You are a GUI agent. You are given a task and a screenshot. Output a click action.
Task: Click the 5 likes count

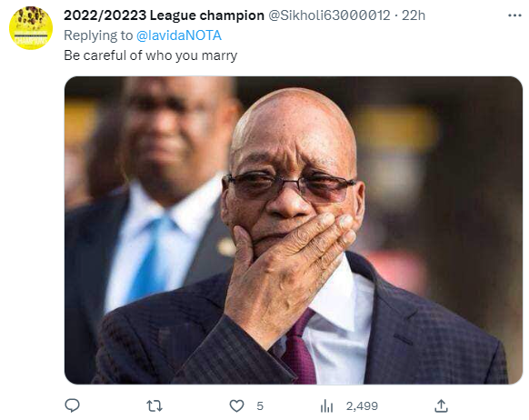tap(260, 405)
